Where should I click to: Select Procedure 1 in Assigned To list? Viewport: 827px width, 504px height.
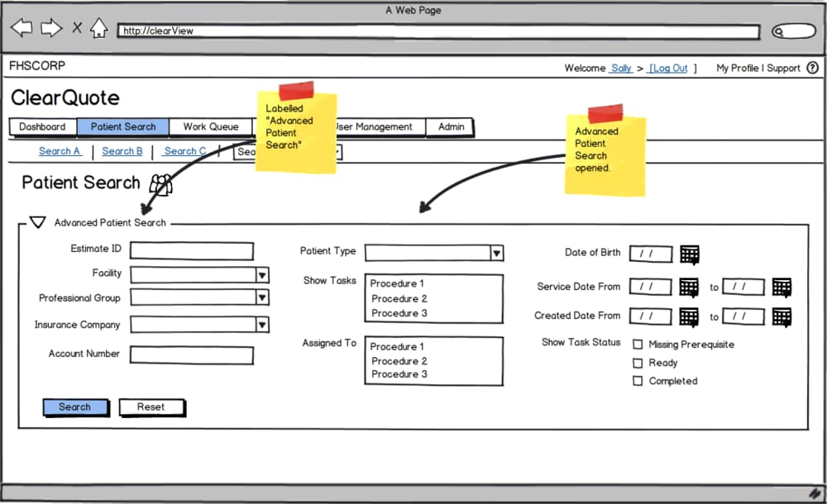coord(397,346)
